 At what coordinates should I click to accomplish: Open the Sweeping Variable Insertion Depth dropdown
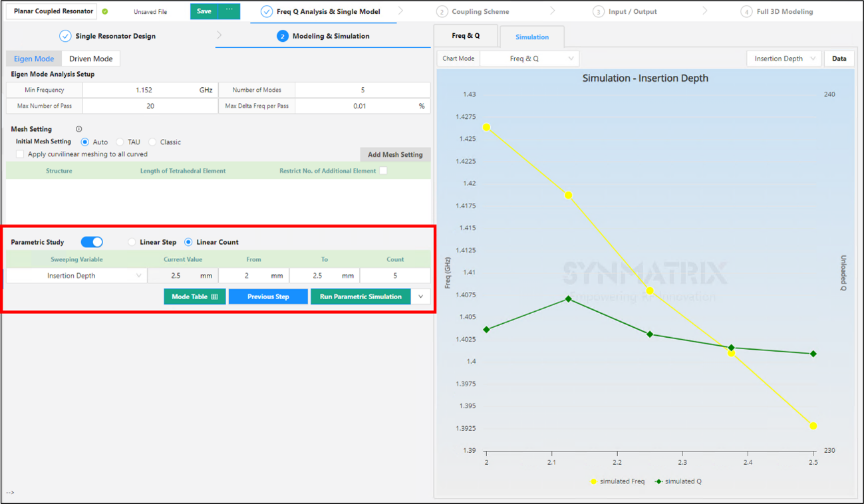[x=76, y=276]
